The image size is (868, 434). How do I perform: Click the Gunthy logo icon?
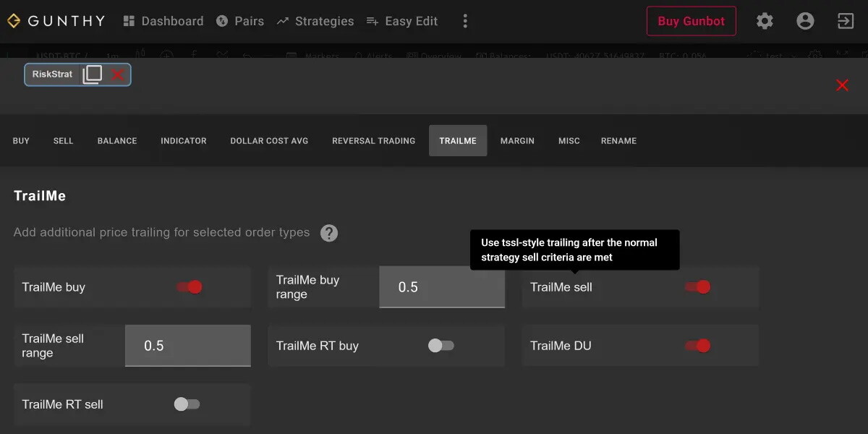pos(13,21)
